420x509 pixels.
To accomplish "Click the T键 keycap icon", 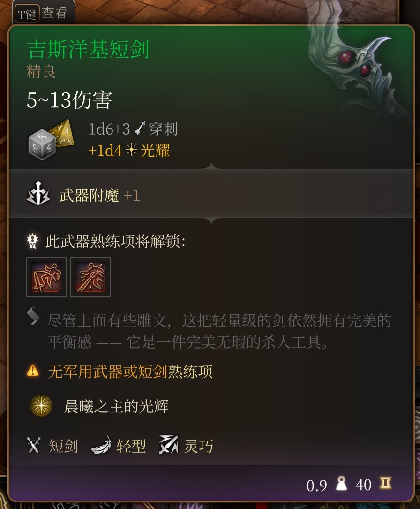I will point(27,14).
